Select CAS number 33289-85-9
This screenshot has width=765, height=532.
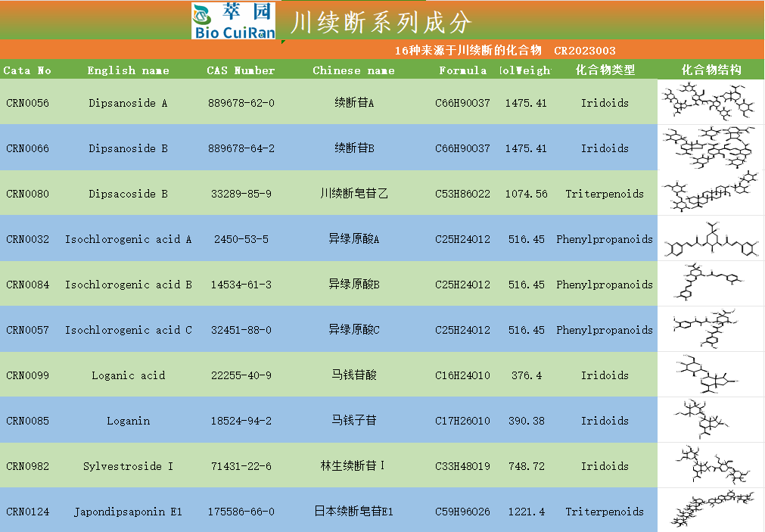(x=241, y=194)
